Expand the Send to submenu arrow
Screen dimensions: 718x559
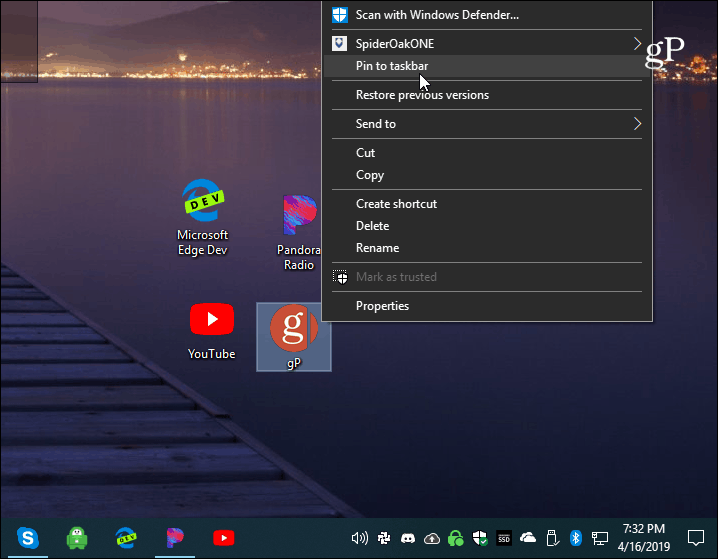pos(637,124)
